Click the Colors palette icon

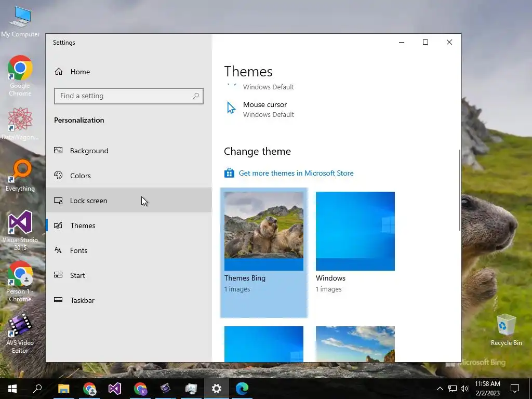[x=58, y=175]
